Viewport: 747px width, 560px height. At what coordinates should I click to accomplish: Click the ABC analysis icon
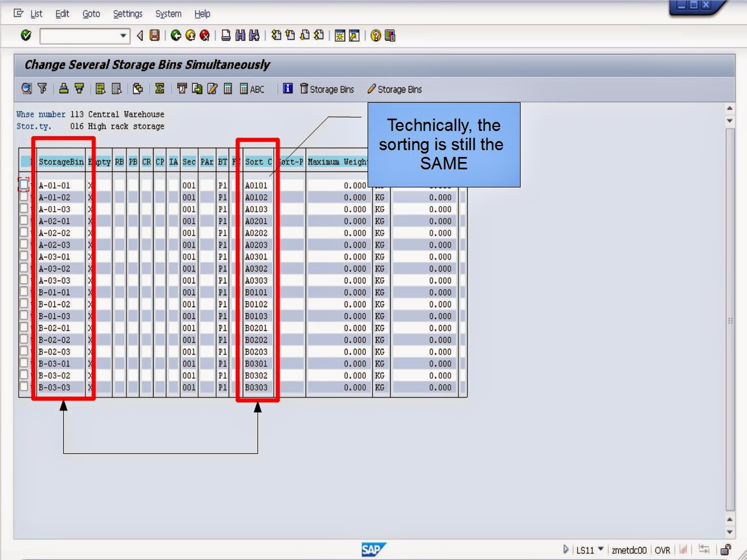[x=252, y=89]
